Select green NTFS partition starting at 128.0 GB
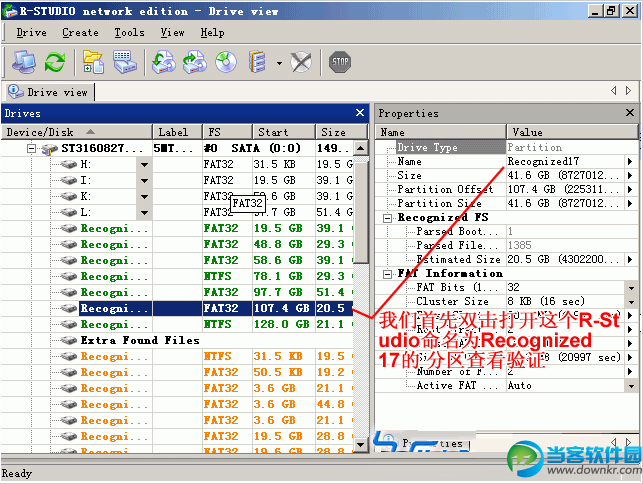643x484 pixels. point(177,324)
